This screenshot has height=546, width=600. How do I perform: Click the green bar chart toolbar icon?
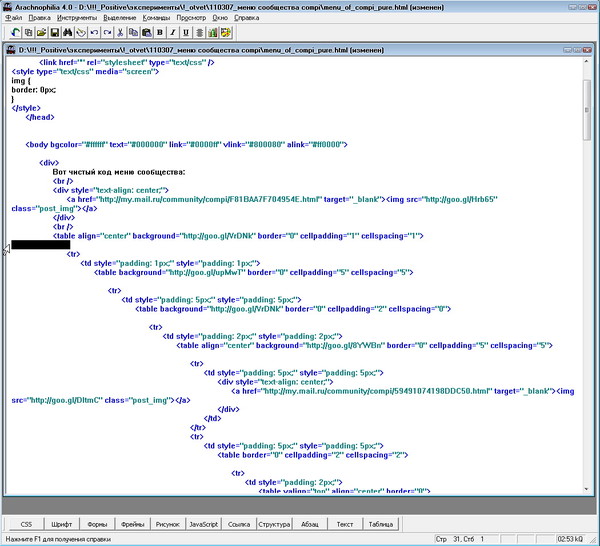coord(212,33)
